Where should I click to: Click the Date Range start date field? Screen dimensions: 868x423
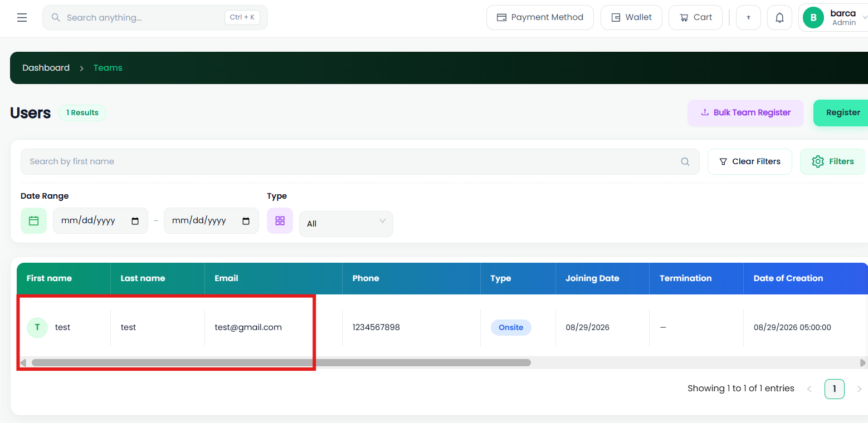tap(100, 221)
